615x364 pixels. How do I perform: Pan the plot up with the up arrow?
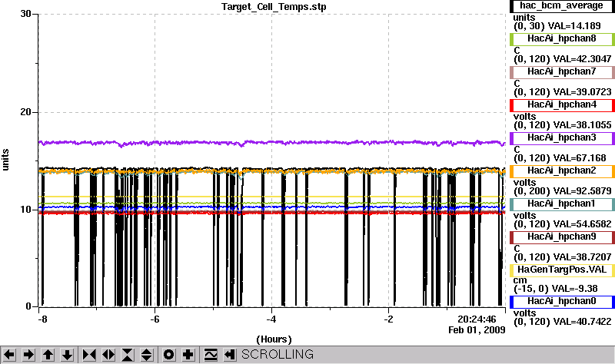pos(48,355)
